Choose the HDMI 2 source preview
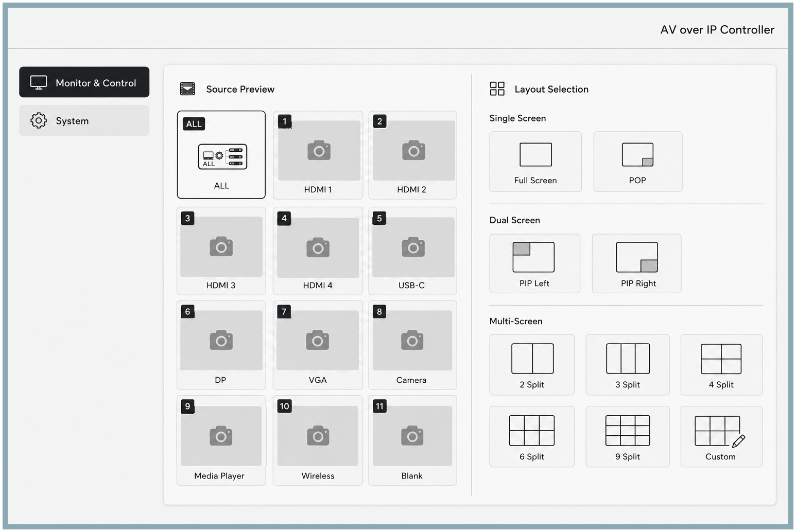Viewport: 796px width, 532px height. [x=412, y=155]
